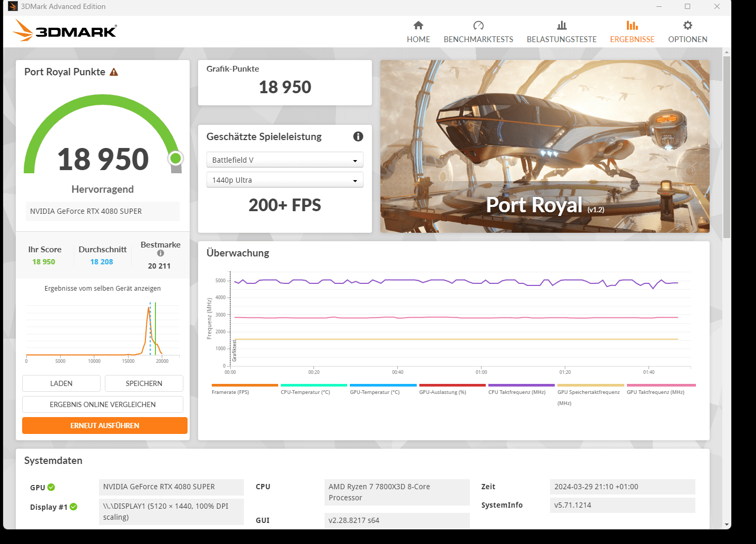Screen dimensions: 756x544
Task: Switch to BENCHMARKTESTS tab
Action: 478,32
